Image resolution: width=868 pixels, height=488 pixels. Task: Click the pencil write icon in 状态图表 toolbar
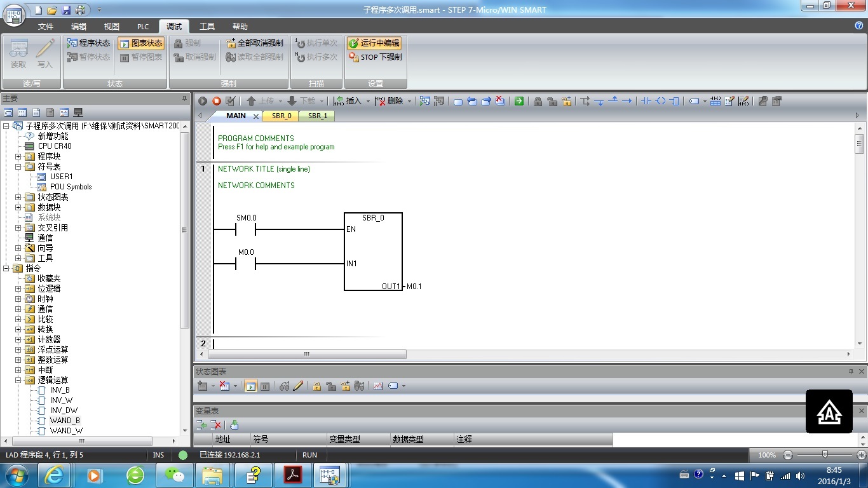298,386
